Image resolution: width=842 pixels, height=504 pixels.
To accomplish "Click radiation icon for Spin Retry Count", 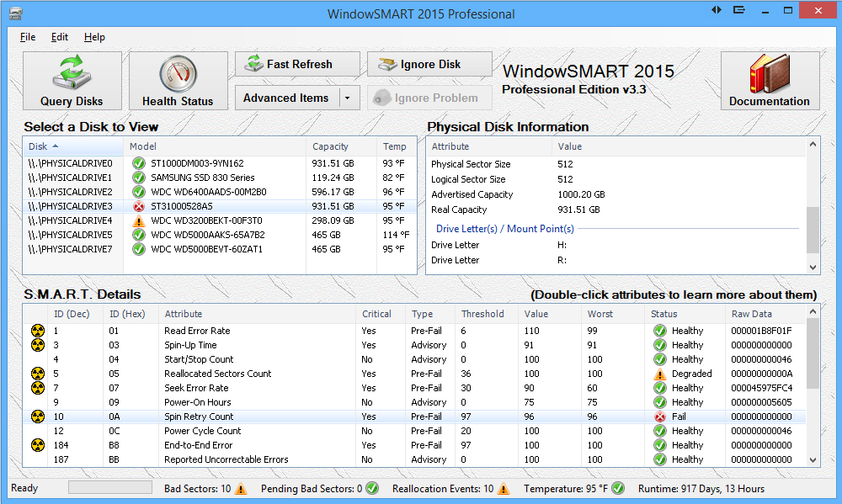I will tap(38, 416).
